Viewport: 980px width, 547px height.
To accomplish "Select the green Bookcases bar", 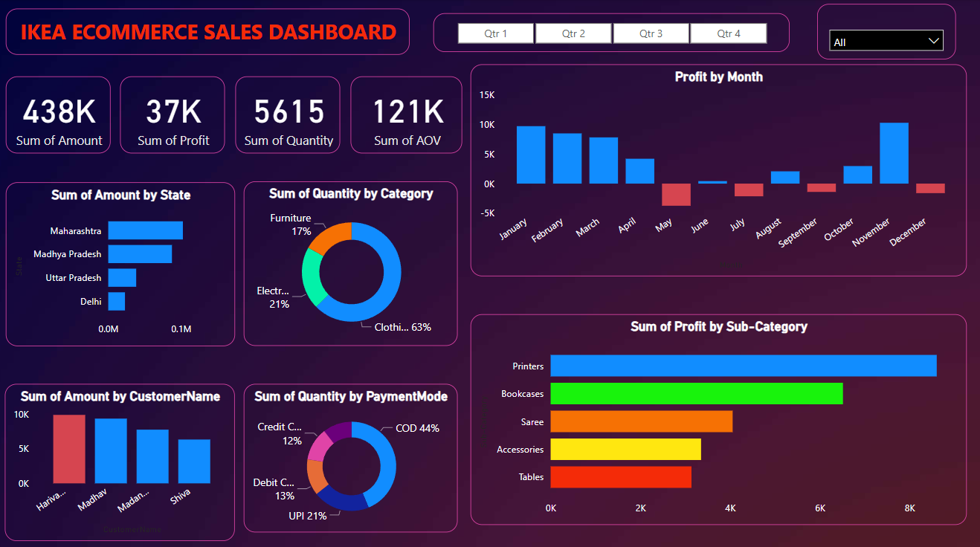I will point(696,394).
